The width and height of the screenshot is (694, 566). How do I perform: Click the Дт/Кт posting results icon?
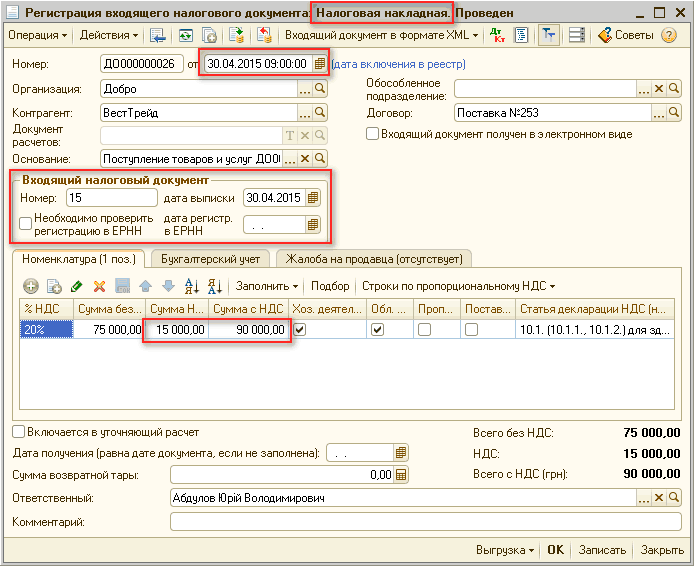(496, 35)
